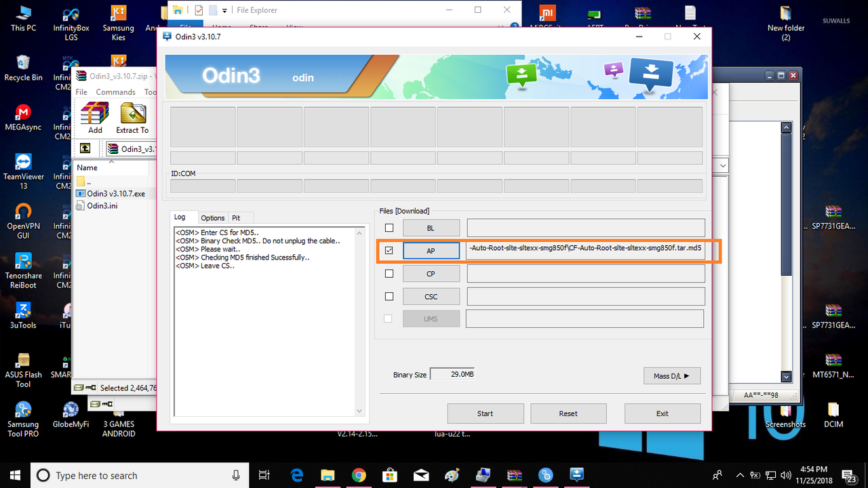Select Odin3.ini in WinRAR list
The image size is (868, 488).
tap(97, 205)
